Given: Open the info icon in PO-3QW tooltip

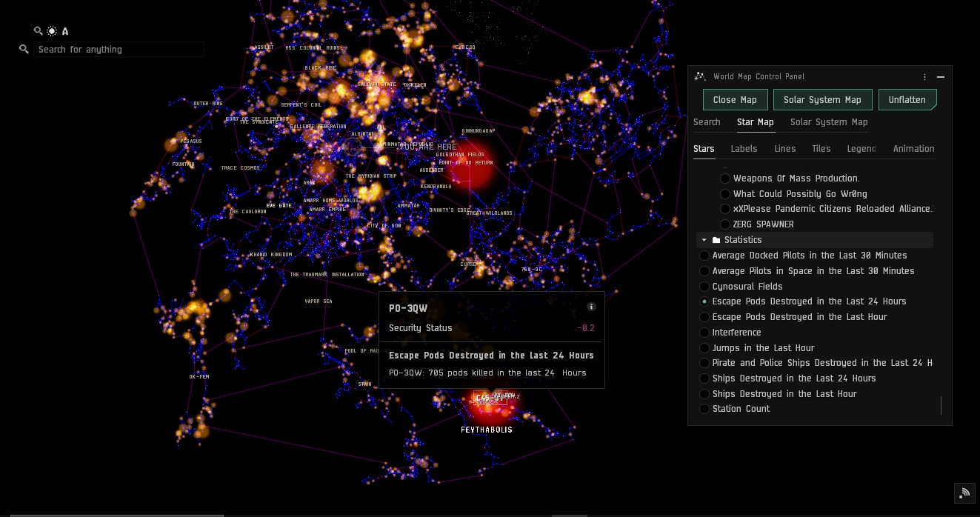Looking at the screenshot, I should pos(591,307).
